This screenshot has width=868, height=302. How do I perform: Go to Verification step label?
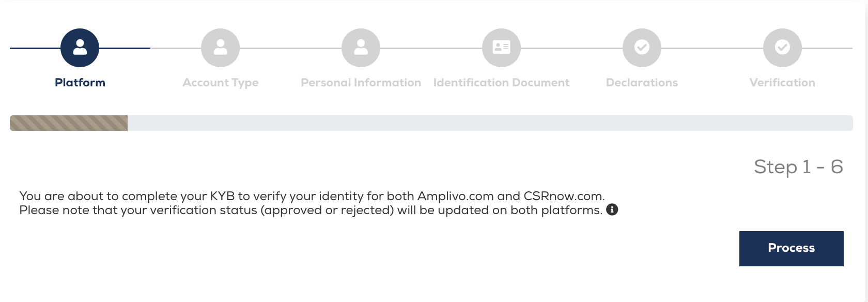(x=782, y=83)
